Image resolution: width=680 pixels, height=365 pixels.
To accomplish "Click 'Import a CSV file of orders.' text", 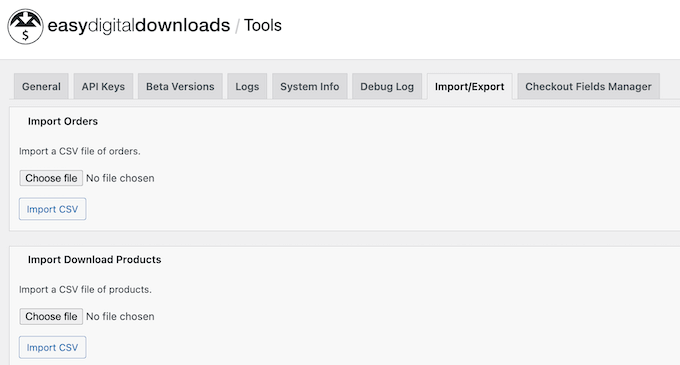I will point(80,151).
